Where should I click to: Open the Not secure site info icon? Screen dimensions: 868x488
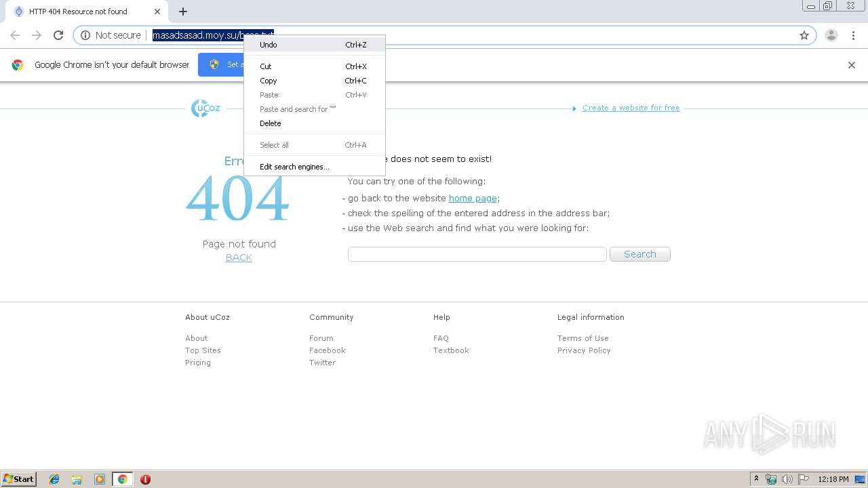[85, 35]
